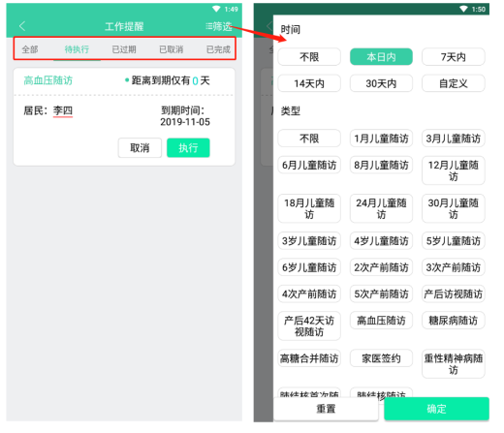Viewport: 504px width, 433px height.
Task: Select 3岁儿童随访 filter chip
Action: (x=309, y=241)
